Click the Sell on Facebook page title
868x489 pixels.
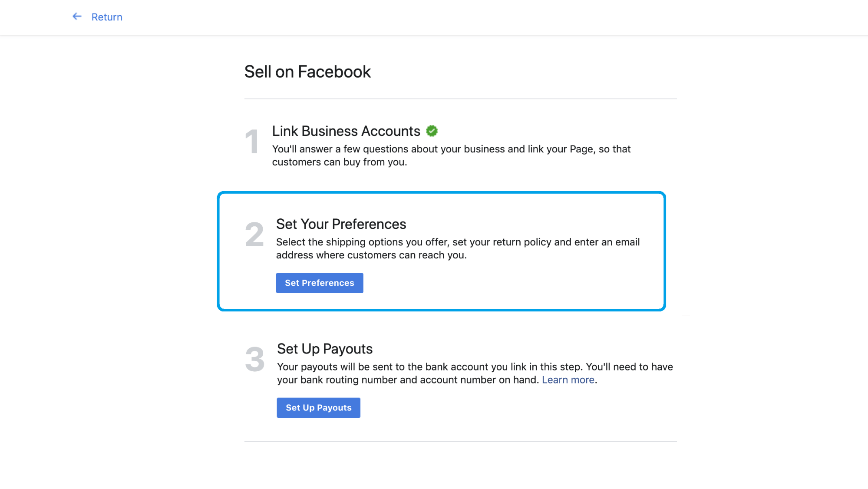pyautogui.click(x=307, y=72)
